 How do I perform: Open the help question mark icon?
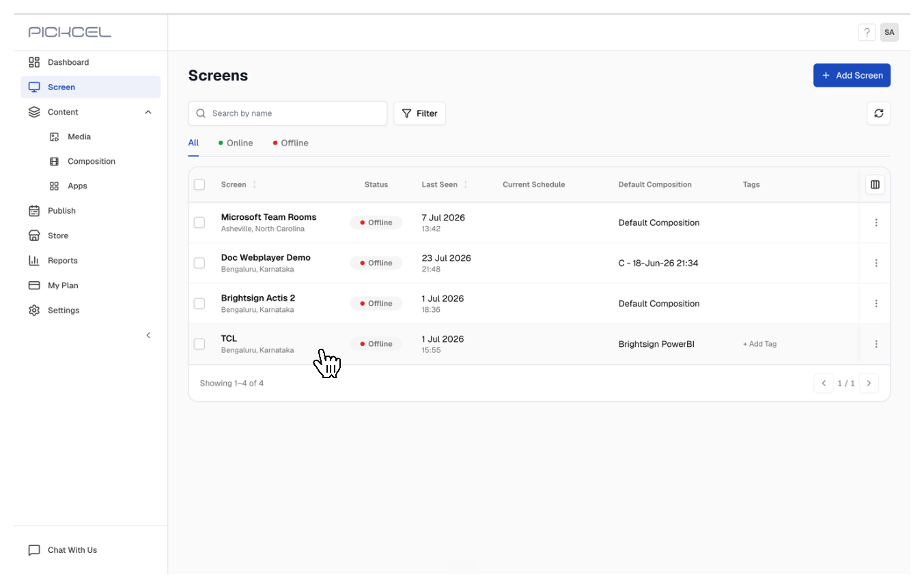click(867, 32)
